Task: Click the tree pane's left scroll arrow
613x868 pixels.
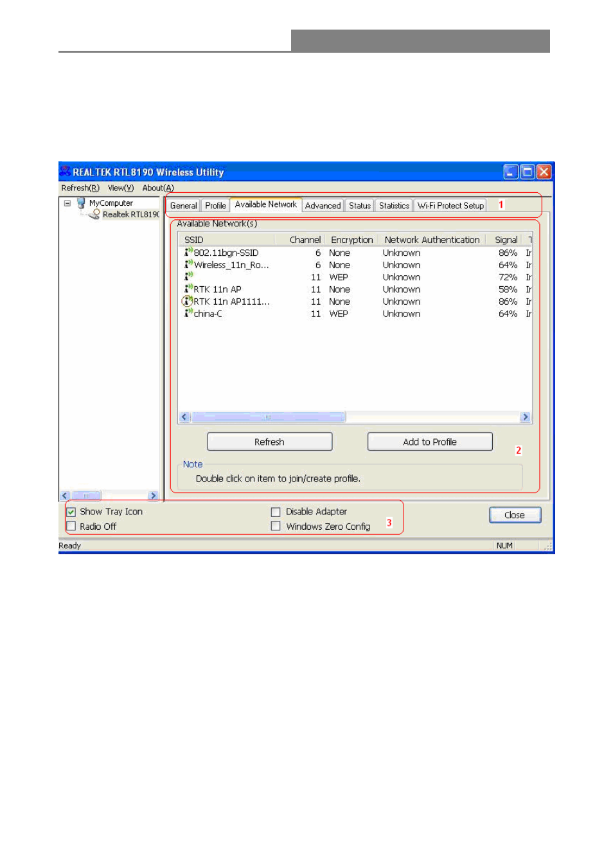Action: tap(64, 496)
